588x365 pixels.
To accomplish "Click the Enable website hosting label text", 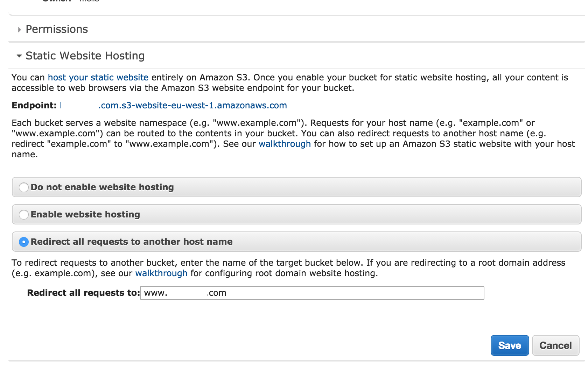I will tap(85, 215).
